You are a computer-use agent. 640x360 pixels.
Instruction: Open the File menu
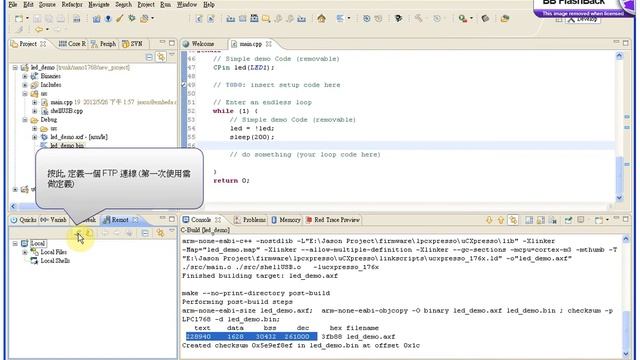[13, 4]
